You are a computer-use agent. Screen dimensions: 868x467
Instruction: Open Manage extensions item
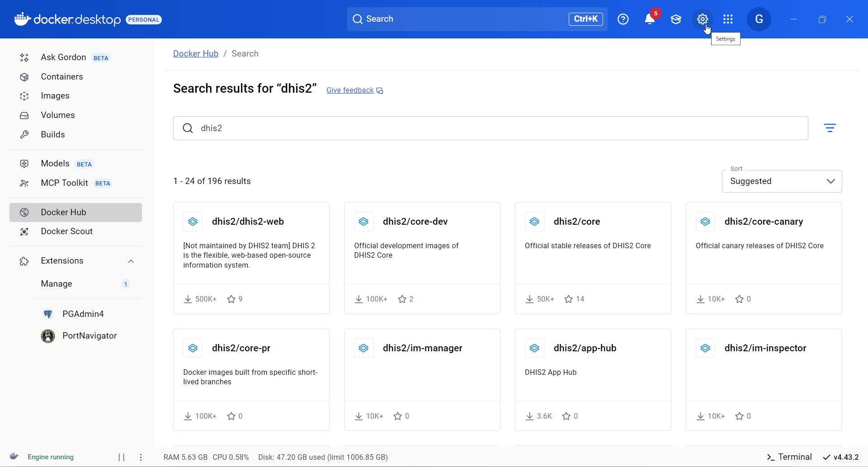click(85, 284)
